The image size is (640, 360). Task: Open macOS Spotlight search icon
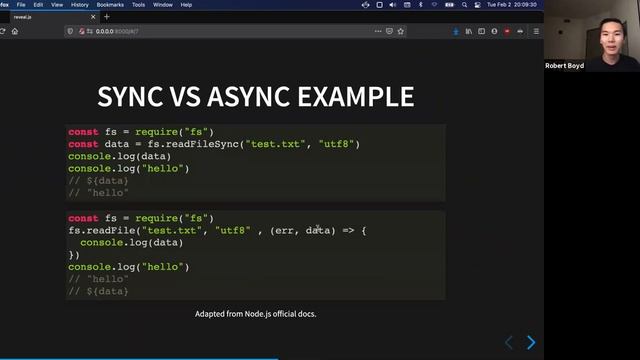464,5
